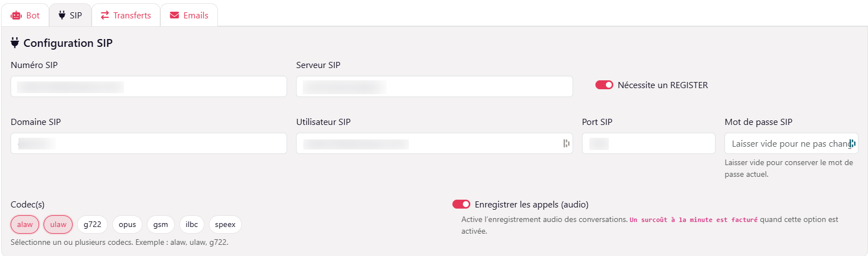Click the password manager icon in Mot de passe SIP
Image resolution: width=868 pixels, height=256 pixels.
(852, 143)
